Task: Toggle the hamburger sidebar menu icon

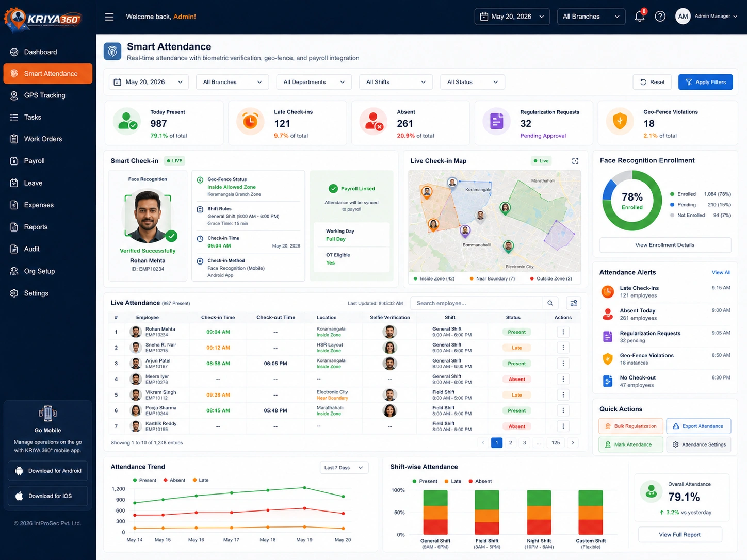Action: 109,17
